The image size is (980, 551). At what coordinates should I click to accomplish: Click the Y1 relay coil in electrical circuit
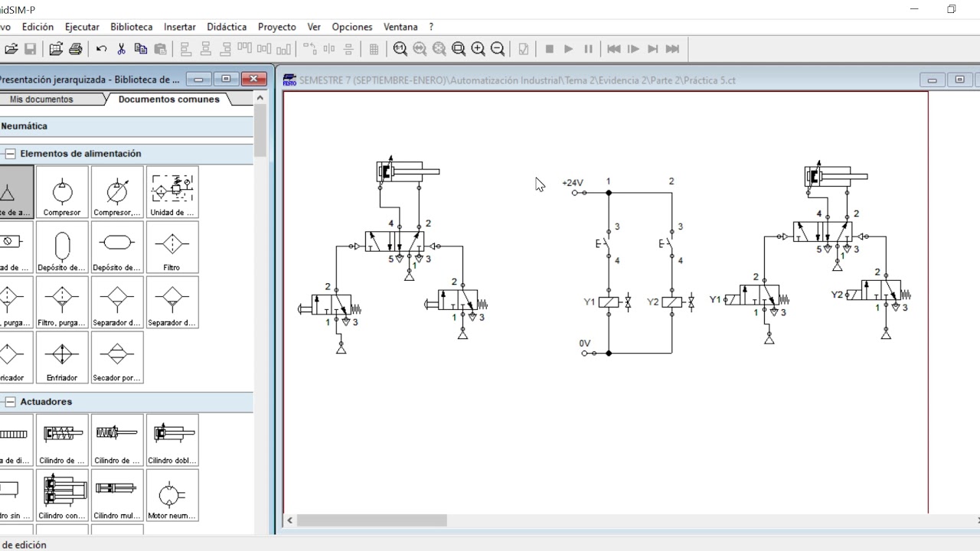coord(609,302)
